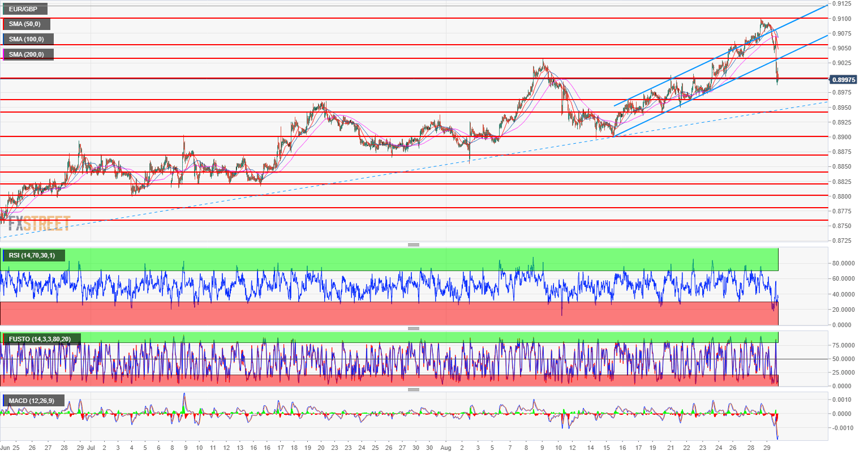Screen dimensions: 868x455
Task: Click the FXStreet watermark logo
Action: 40,223
